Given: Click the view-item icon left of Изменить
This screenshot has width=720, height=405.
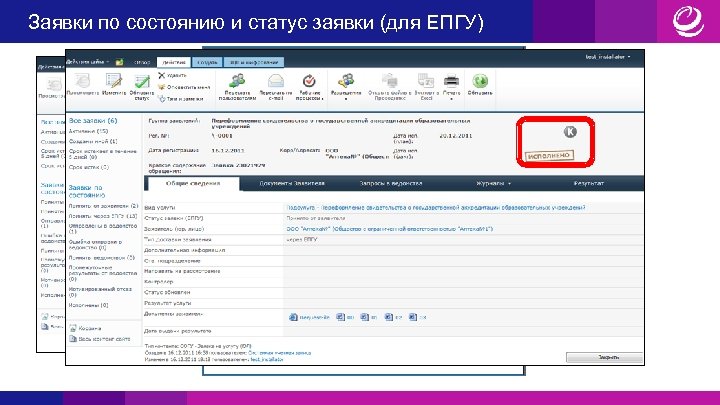Looking at the screenshot, I should click(83, 81).
